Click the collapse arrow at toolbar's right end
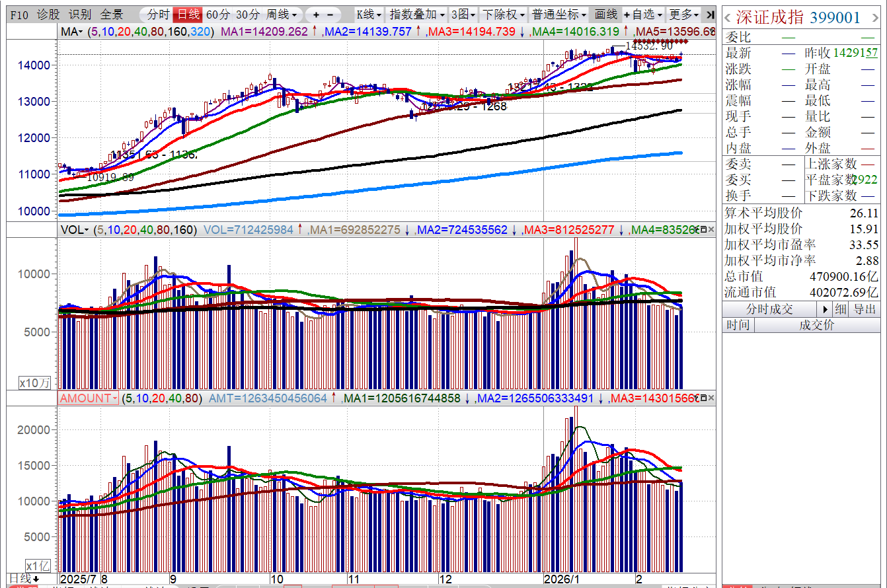The height and width of the screenshot is (588, 887). tap(710, 15)
